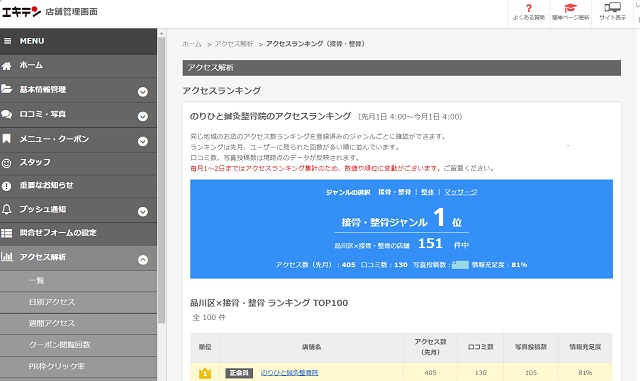
Task: Click the エキテン logo
Action: 21,11
